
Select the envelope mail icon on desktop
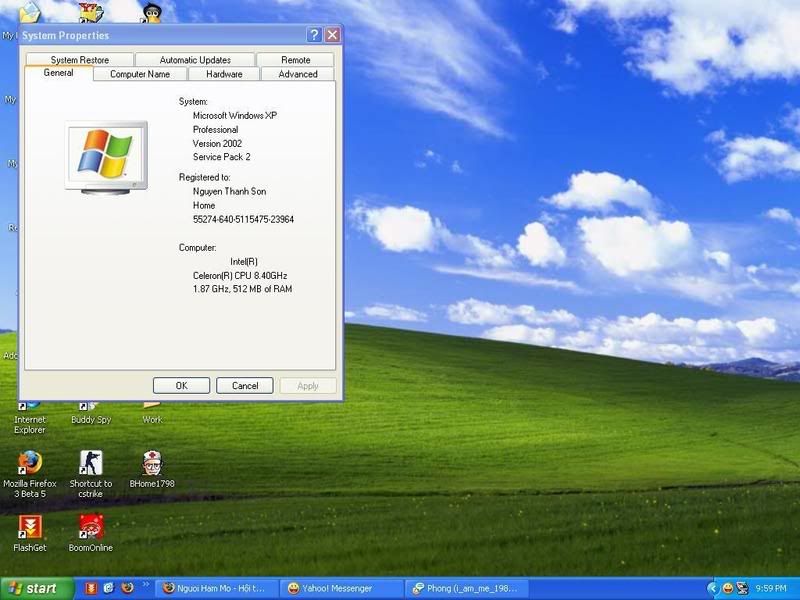(30, 12)
